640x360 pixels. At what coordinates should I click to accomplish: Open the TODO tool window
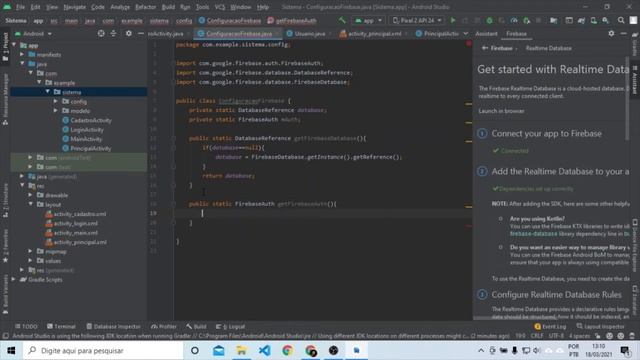[26, 326]
